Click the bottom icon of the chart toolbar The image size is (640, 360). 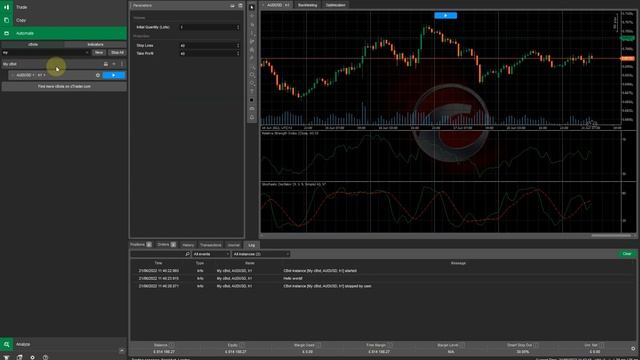point(252,118)
